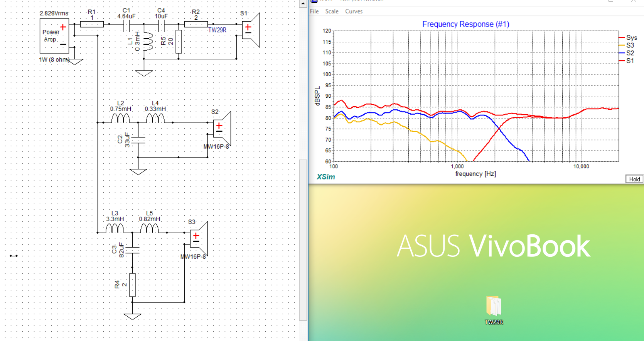The height and width of the screenshot is (341, 644).
Task: Click the 2.828Vrms voltage label
Action: [54, 13]
